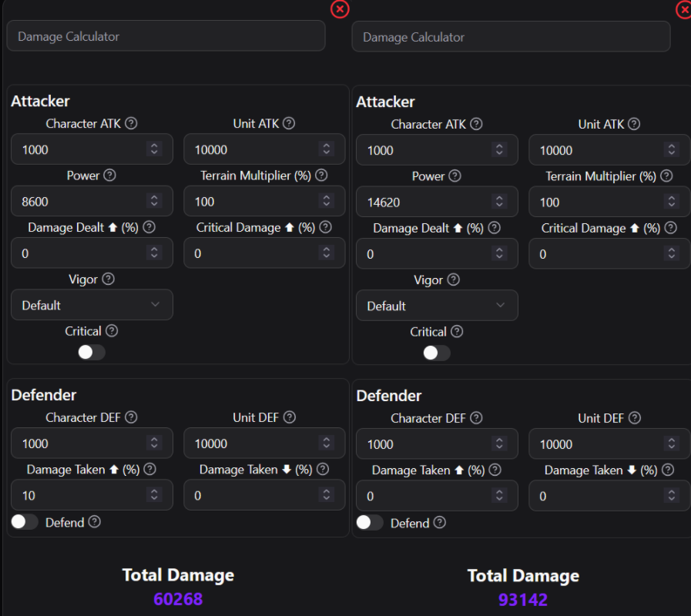Close the left damage calculator panel

click(x=340, y=8)
